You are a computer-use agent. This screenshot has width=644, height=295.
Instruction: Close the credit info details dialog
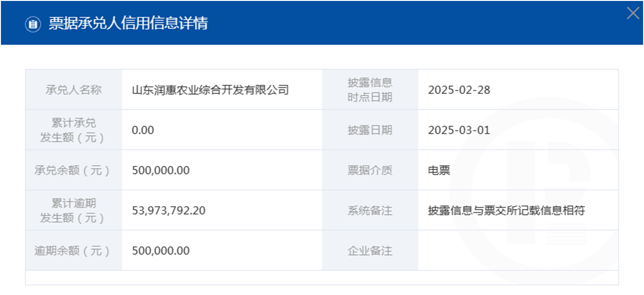(x=633, y=14)
